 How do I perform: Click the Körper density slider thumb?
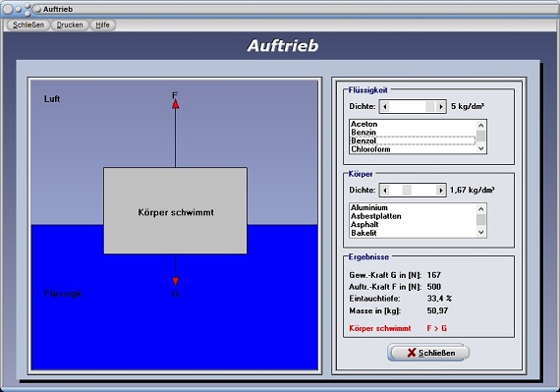tap(407, 191)
